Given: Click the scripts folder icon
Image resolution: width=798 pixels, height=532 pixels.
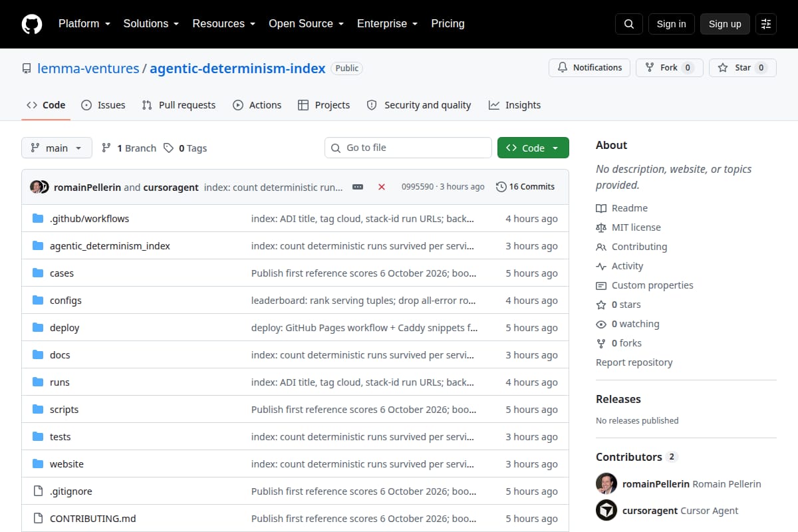Looking at the screenshot, I should [x=38, y=409].
